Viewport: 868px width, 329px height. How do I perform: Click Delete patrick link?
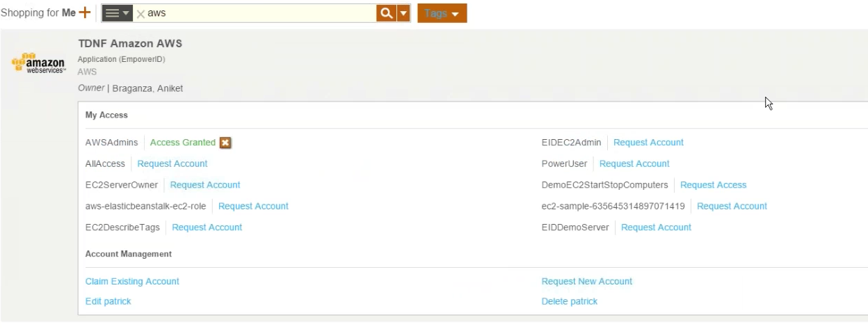pyautogui.click(x=570, y=301)
